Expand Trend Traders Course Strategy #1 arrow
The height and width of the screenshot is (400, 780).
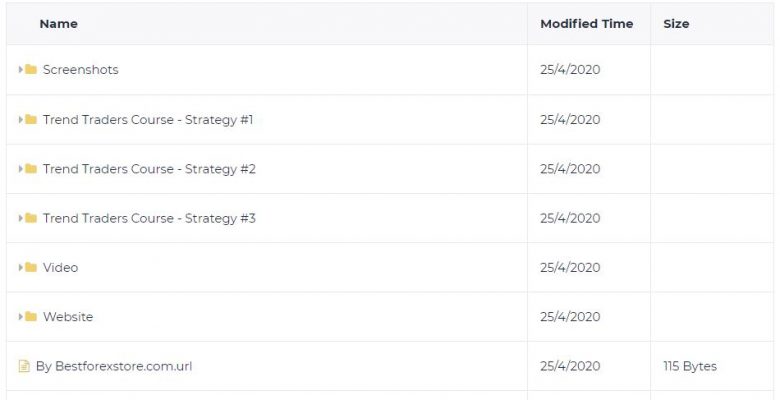[21, 119]
